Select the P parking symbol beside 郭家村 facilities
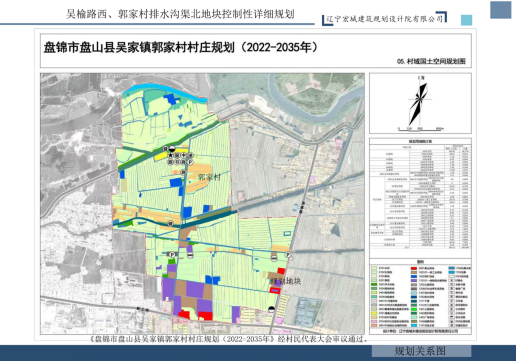 [190, 162]
